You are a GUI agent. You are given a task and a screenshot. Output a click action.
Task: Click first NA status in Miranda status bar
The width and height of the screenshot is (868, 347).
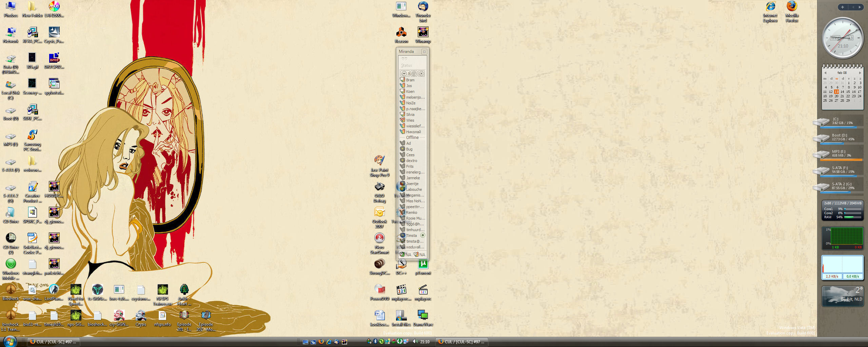point(406,254)
